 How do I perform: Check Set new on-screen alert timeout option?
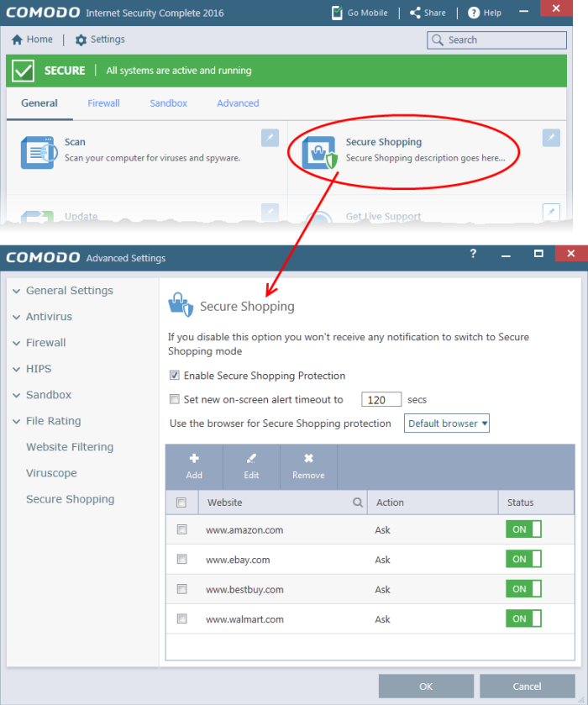pos(175,399)
